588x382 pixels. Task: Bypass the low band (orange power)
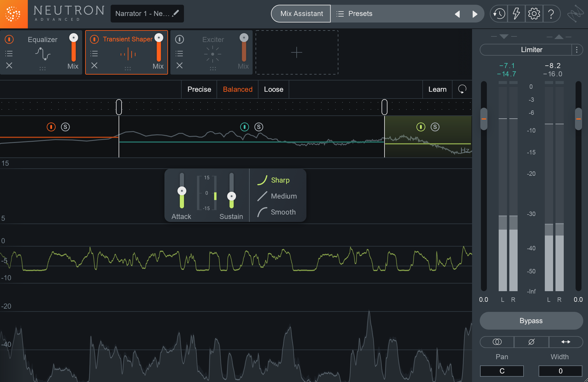[x=51, y=127]
